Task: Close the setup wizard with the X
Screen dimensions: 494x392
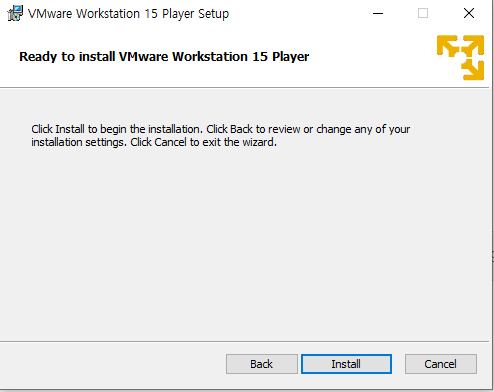Action: point(469,13)
